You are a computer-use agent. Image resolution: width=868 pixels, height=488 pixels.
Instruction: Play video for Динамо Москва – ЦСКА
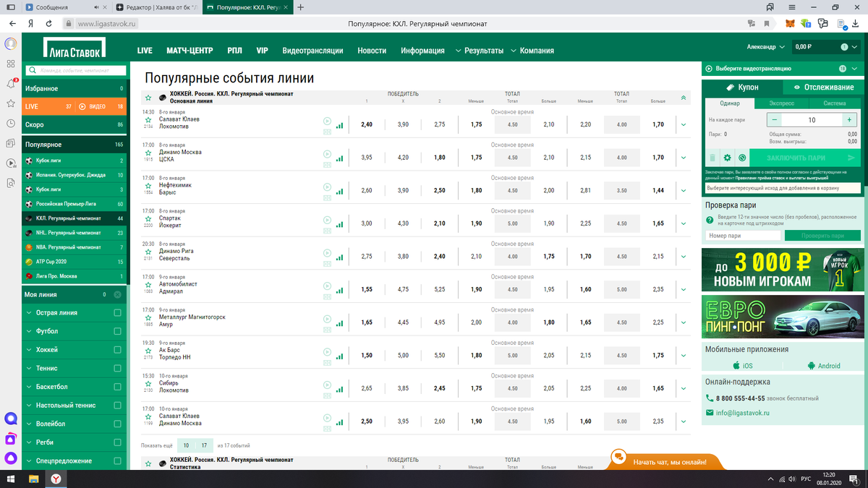[x=327, y=154]
